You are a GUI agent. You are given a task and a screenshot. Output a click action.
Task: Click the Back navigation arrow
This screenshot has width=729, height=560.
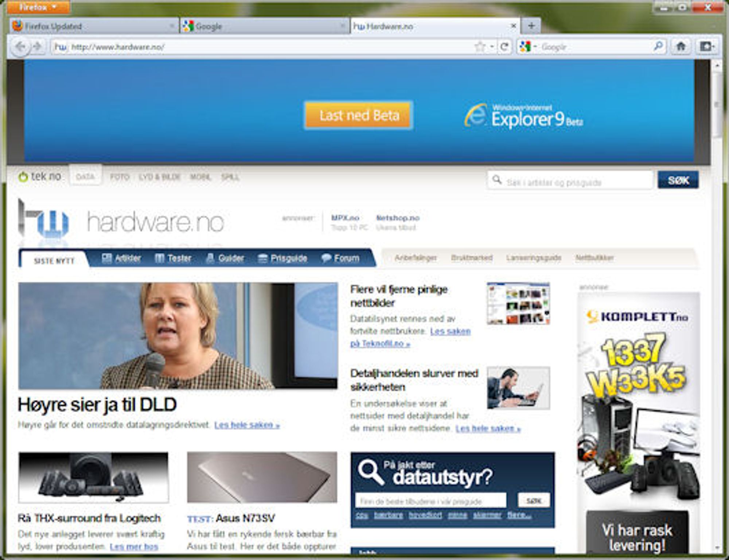click(x=21, y=47)
